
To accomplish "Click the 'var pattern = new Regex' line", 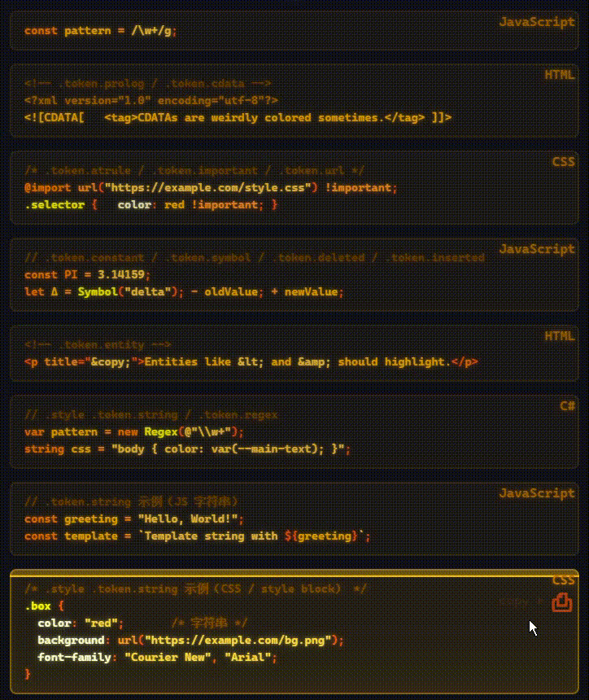I will tap(134, 432).
